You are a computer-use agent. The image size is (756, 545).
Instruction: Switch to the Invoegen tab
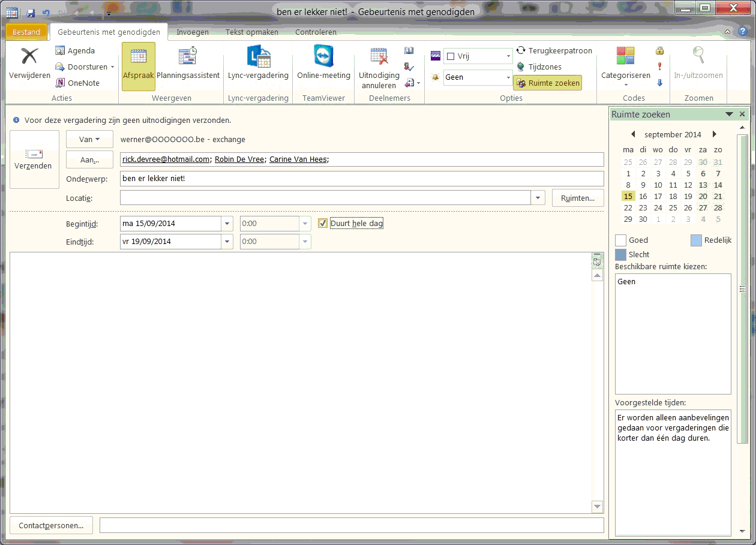click(193, 32)
